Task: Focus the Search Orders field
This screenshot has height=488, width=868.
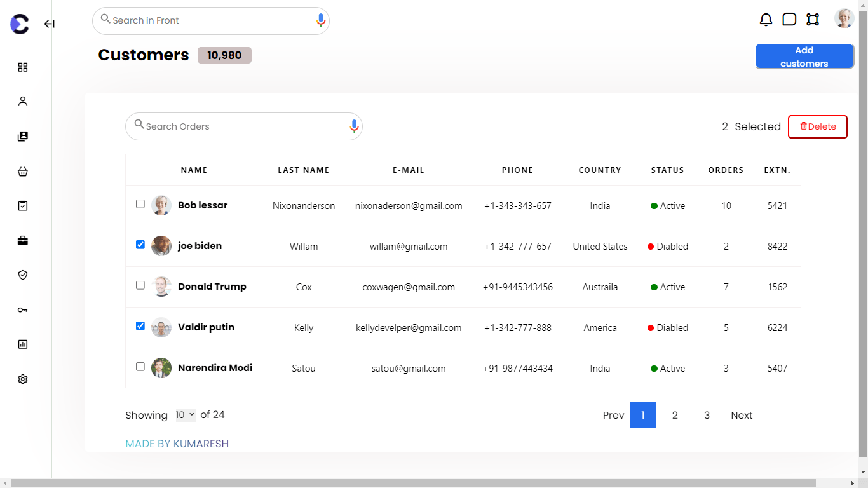Action: [244, 126]
